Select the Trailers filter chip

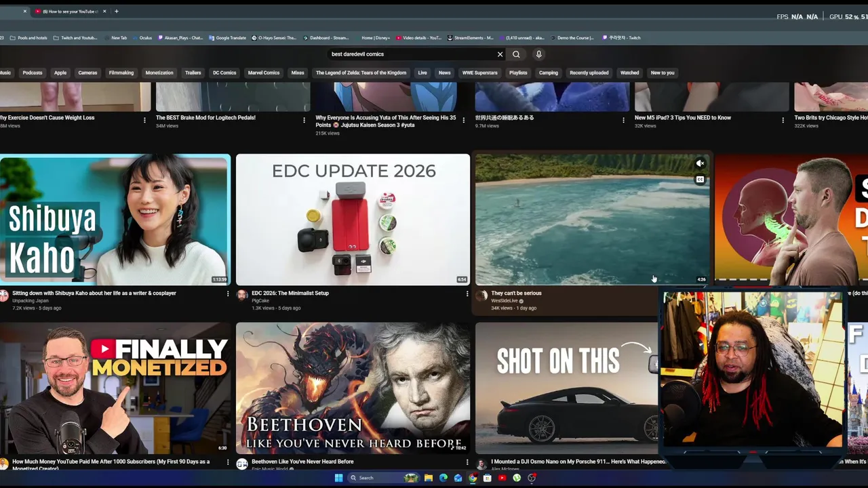[x=193, y=73]
